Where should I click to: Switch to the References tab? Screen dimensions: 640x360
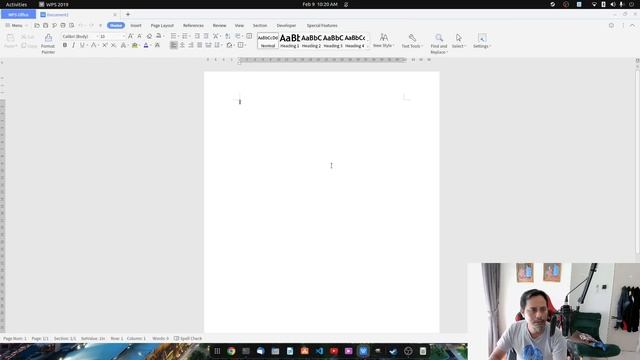[193, 25]
